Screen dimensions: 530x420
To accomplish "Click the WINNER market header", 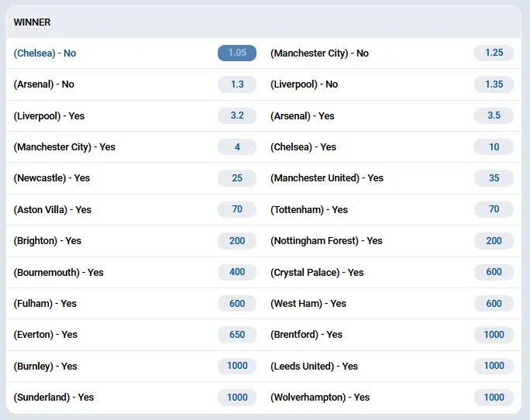I will pos(33,22).
